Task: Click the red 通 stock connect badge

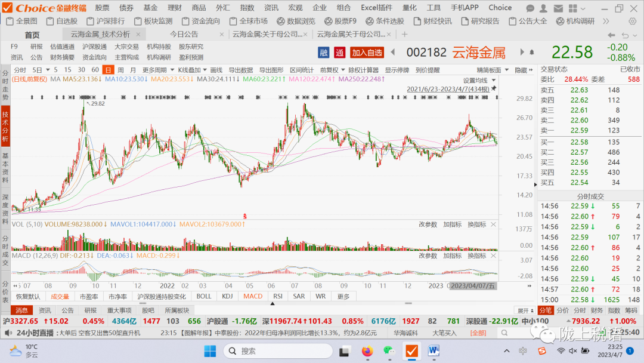Action: (x=340, y=53)
